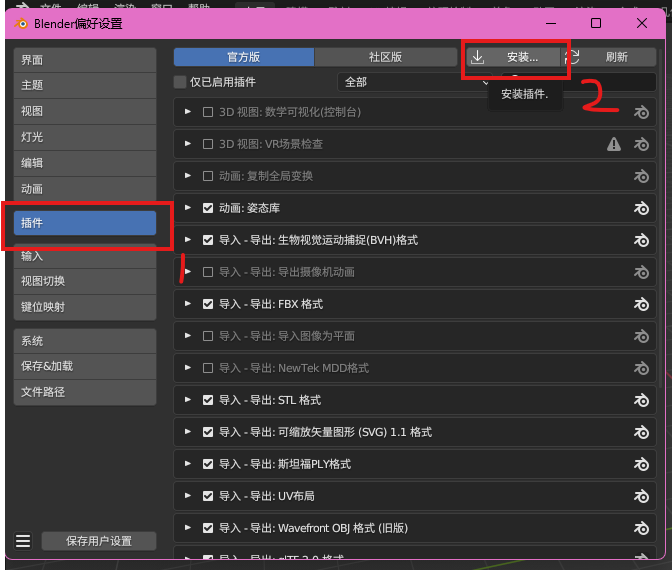The height and width of the screenshot is (570, 672).
Task: Open 视图 preferences section
Action: pos(85,111)
